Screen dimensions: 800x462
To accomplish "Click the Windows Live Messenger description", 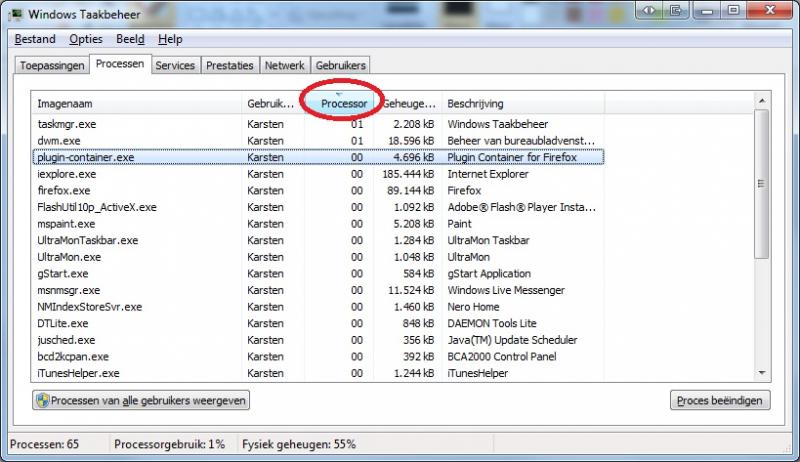I will (506, 290).
